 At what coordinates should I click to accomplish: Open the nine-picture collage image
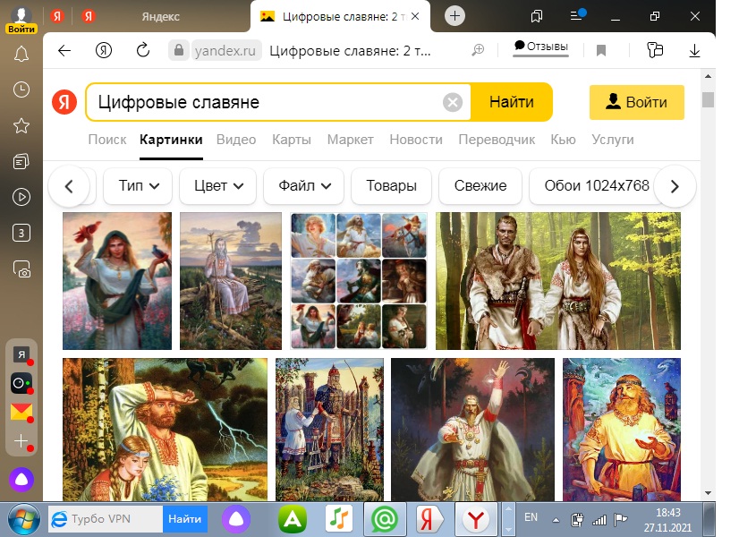[359, 281]
